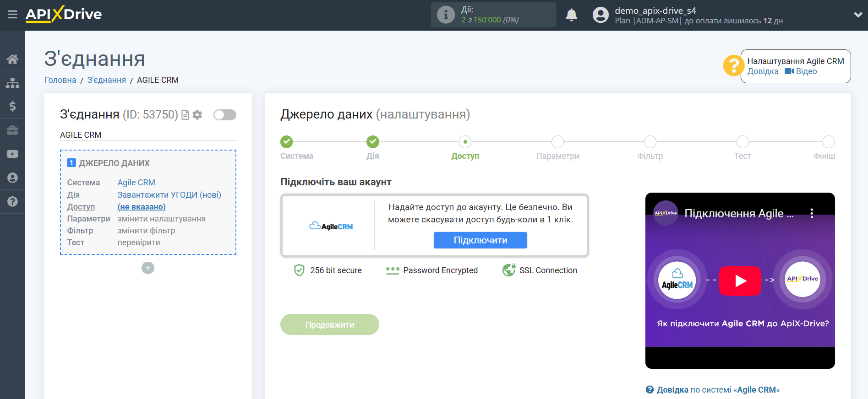Viewport: 868px width, 399px height.
Task: Click the actions info icon
Action: pos(446,15)
